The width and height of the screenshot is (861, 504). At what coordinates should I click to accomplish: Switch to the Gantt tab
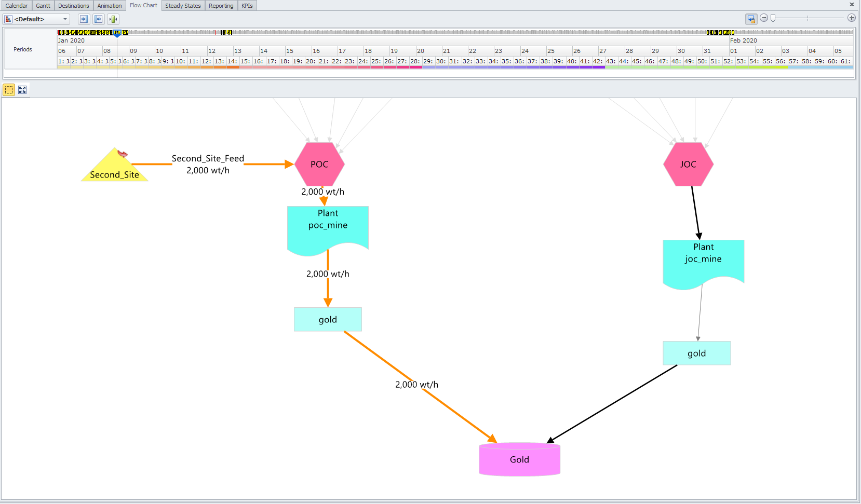coord(43,6)
